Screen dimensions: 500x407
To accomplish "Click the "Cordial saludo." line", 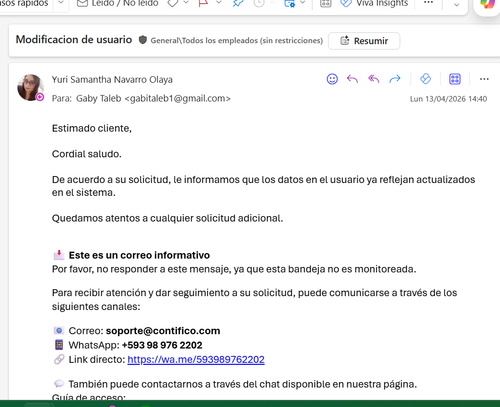I will pos(87,154).
